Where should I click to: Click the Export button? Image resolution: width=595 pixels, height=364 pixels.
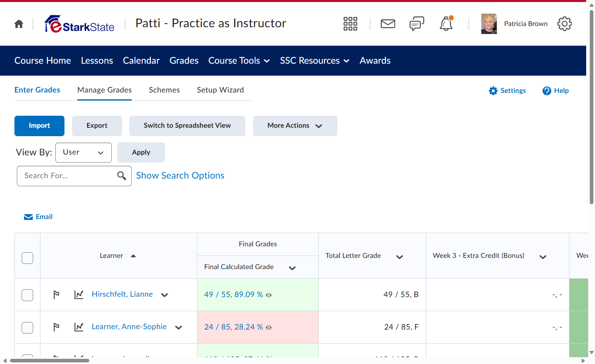tap(97, 126)
